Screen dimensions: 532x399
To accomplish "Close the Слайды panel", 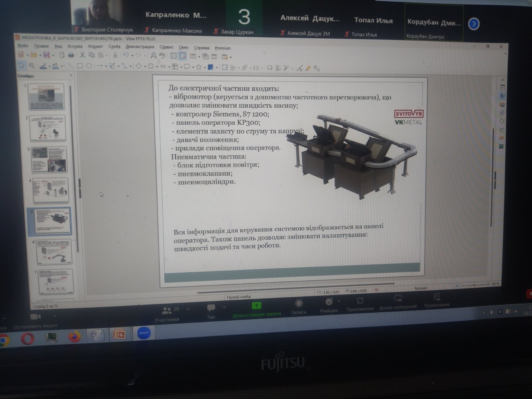I will (x=71, y=75).
